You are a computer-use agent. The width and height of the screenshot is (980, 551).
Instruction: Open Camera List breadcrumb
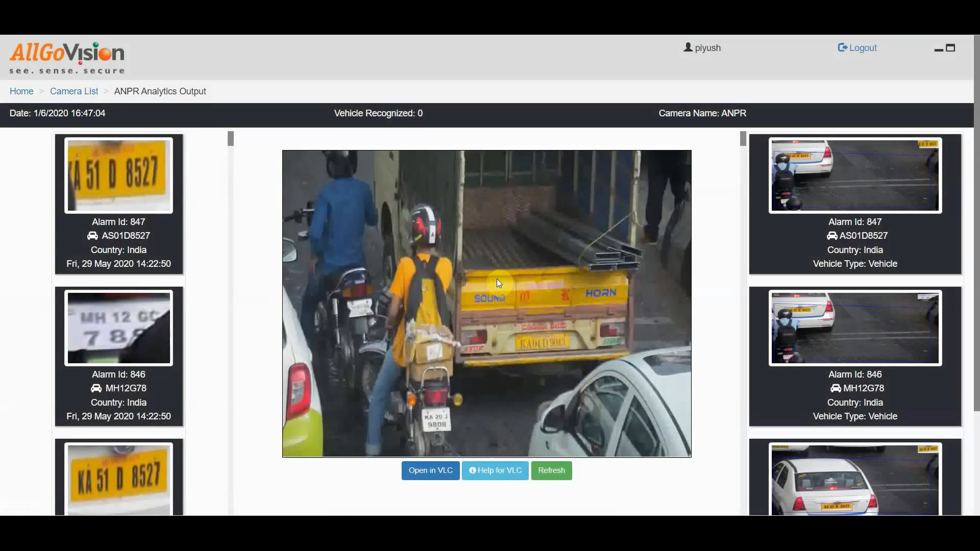[74, 91]
